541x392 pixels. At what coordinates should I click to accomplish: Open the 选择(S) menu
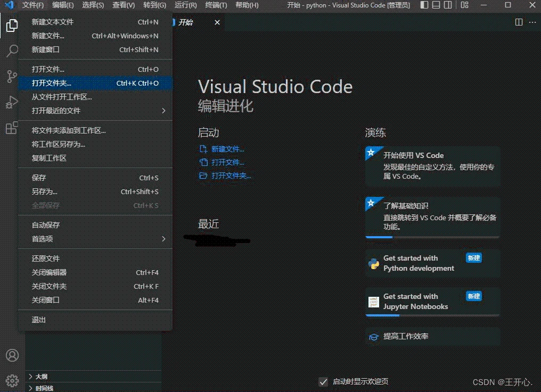click(93, 5)
